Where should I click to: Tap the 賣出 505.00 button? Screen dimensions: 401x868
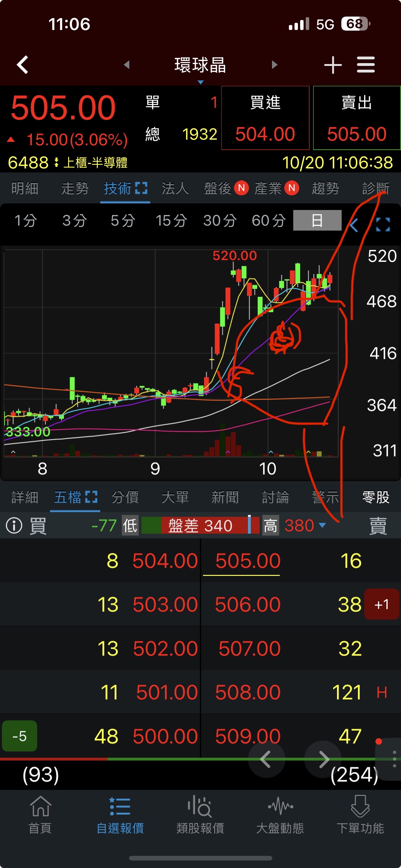pyautogui.click(x=357, y=118)
